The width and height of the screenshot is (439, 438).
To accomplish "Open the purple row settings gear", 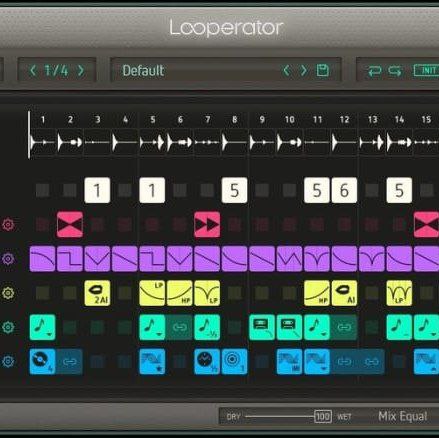I will 8,259.
